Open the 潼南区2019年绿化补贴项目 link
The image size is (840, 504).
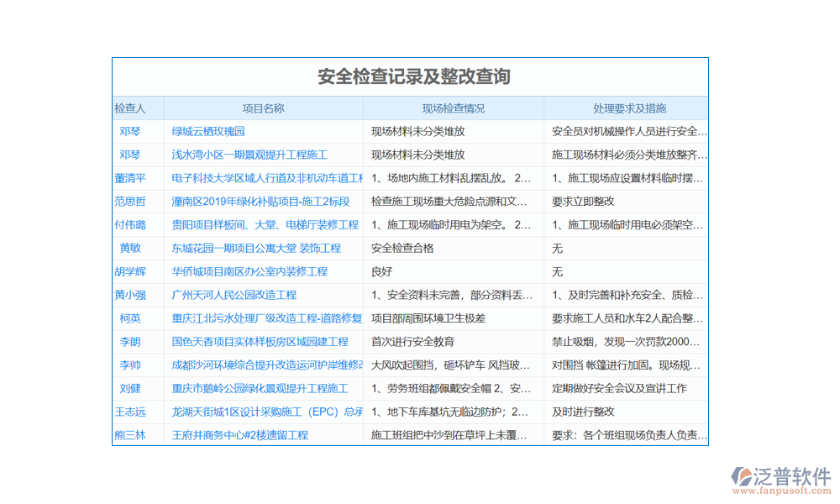tap(260, 202)
